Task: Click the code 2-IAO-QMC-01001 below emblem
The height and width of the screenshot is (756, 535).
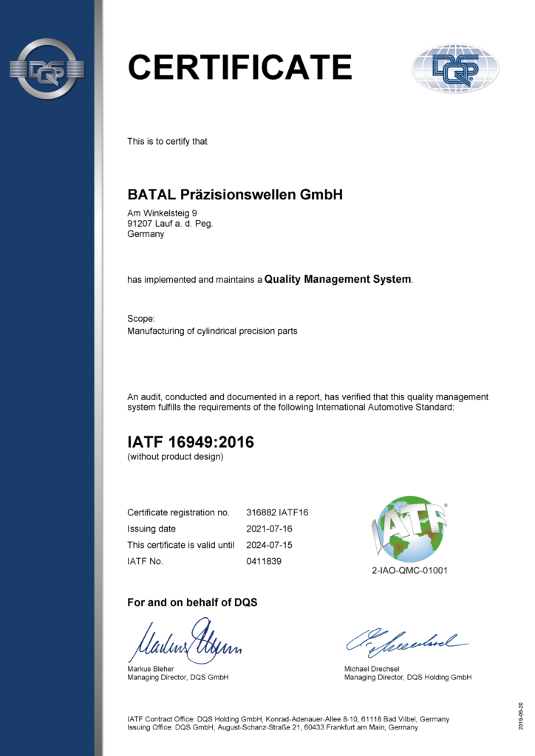Action: click(410, 570)
